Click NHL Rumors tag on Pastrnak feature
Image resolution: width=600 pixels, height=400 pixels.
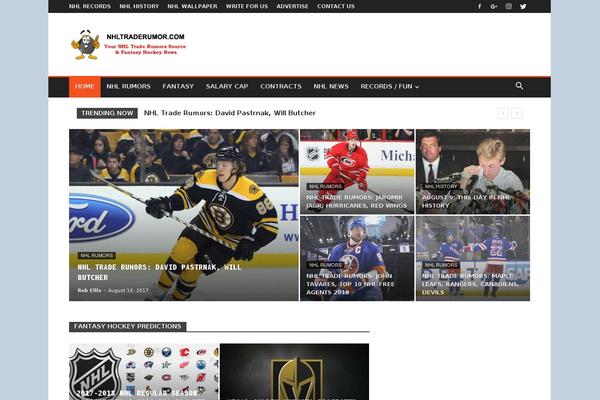coord(96,256)
